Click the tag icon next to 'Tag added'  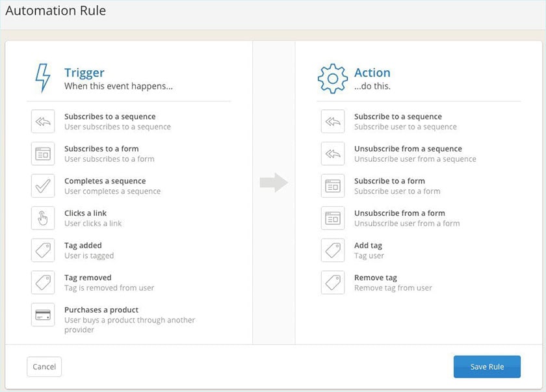[43, 250]
